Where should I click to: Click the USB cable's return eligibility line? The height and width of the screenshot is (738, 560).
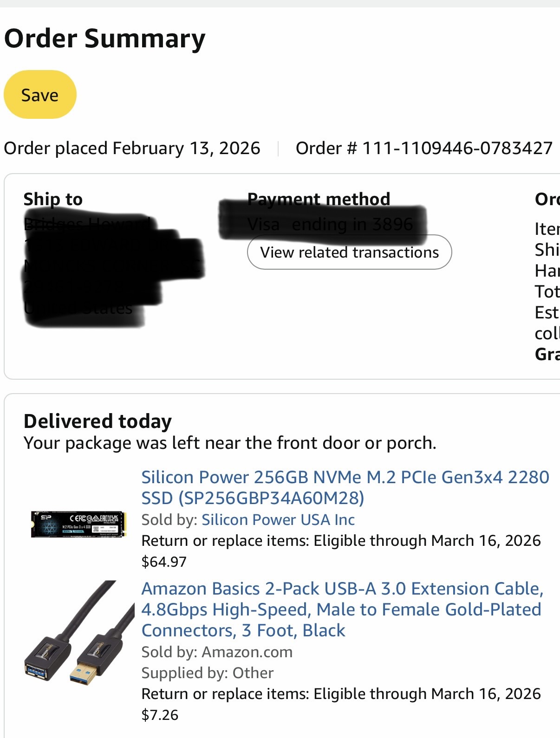pos(341,694)
